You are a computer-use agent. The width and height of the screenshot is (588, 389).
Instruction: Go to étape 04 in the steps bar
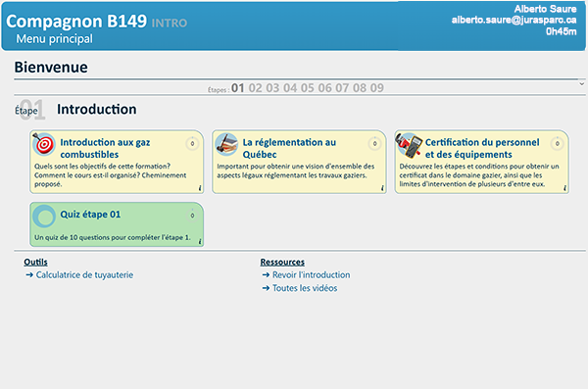[290, 88]
